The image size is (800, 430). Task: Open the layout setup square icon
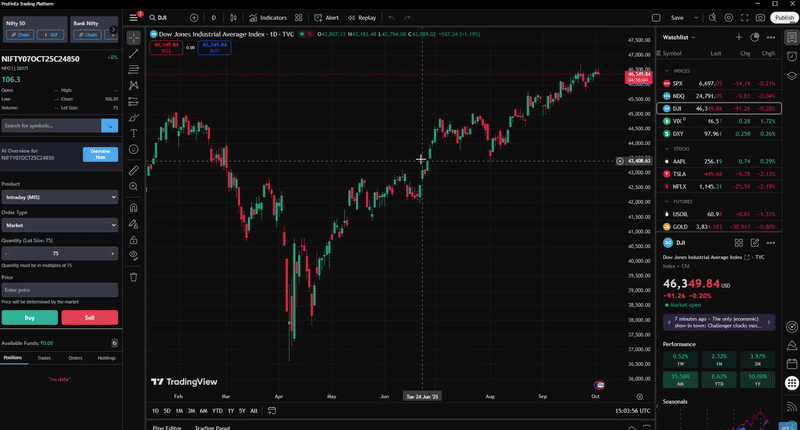pos(656,17)
